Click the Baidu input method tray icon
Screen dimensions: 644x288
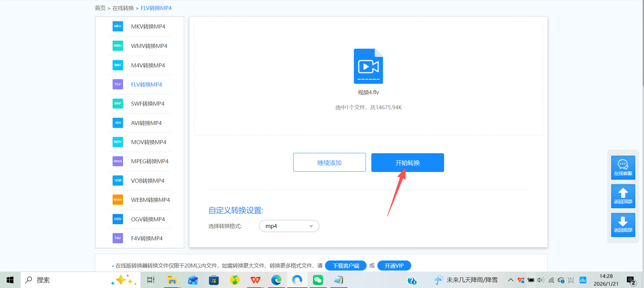point(583,280)
